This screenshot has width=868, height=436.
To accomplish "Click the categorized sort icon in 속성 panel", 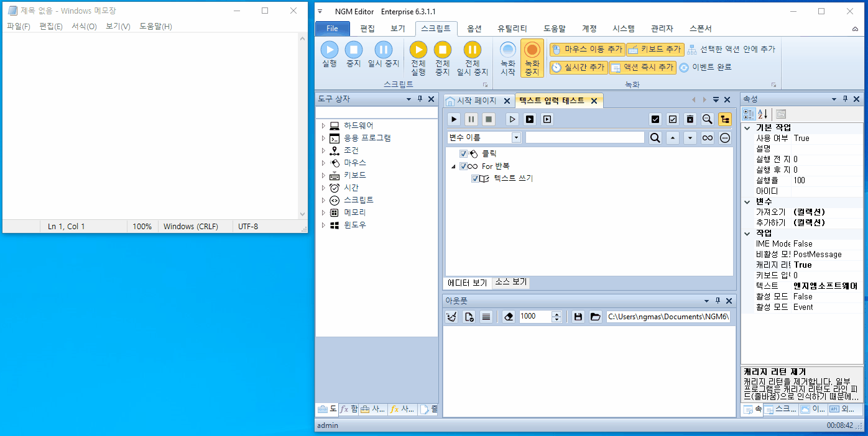I will [749, 114].
